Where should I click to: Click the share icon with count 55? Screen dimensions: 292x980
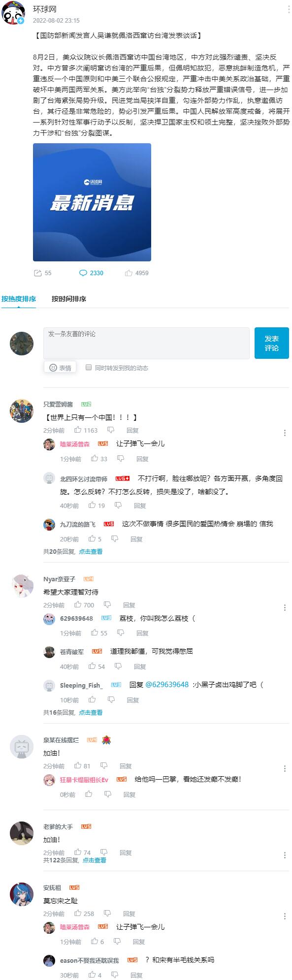pos(37,273)
